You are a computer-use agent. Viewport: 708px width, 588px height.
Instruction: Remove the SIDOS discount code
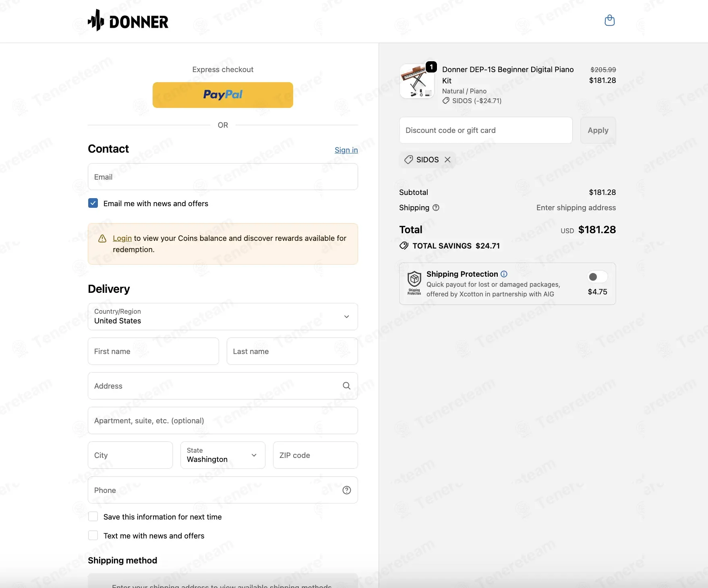447,160
